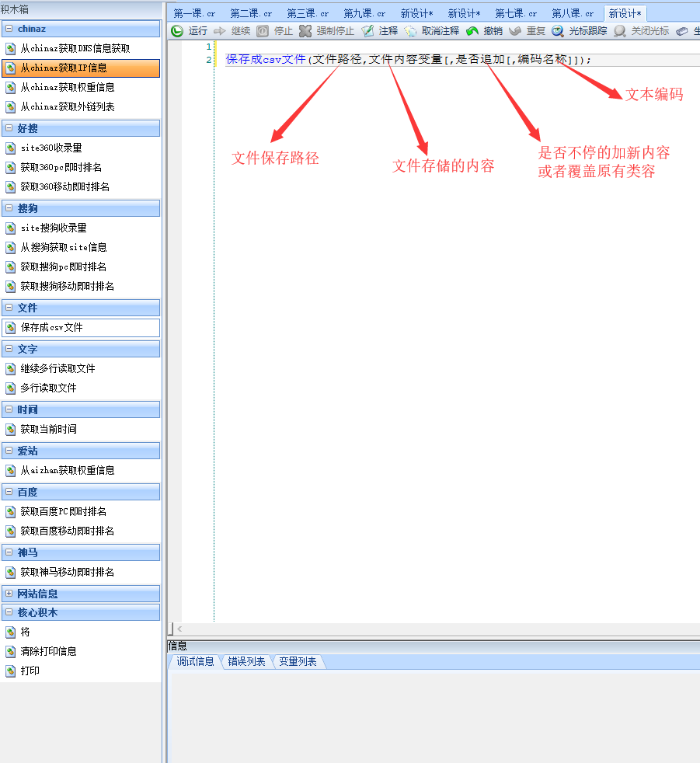
Task: Open the 错误列表 tab
Action: 246,662
